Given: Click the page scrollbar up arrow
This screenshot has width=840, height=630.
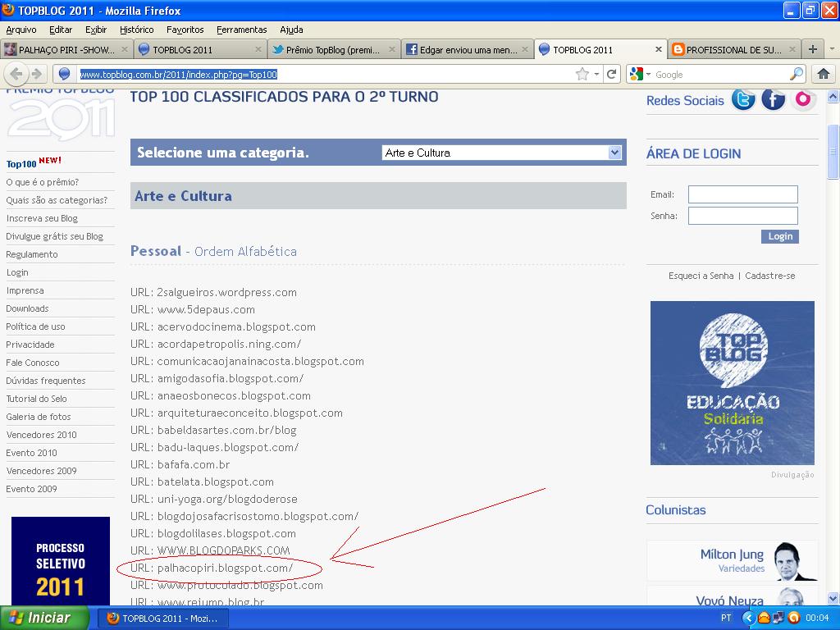Looking at the screenshot, I should (x=833, y=96).
